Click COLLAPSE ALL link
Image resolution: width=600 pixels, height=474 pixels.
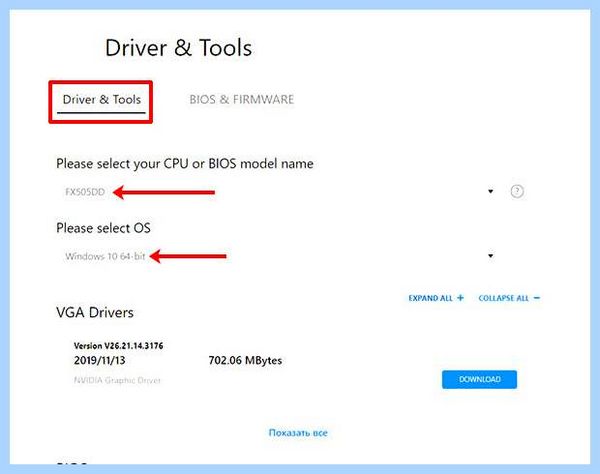pos(509,298)
